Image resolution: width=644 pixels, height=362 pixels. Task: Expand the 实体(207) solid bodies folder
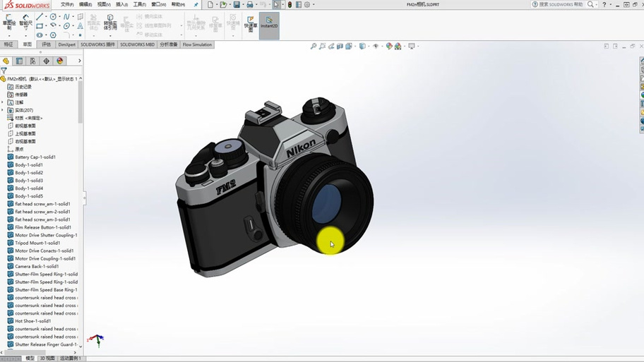[2, 110]
